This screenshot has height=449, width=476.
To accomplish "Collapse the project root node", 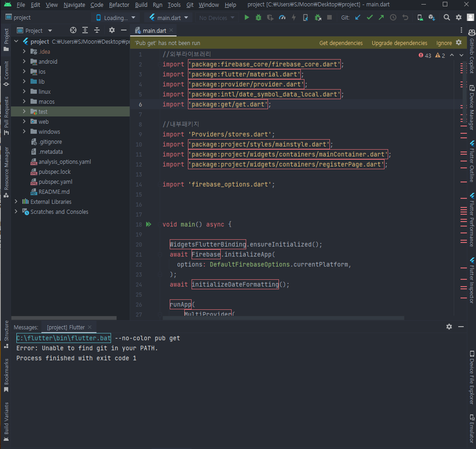I will (16, 41).
